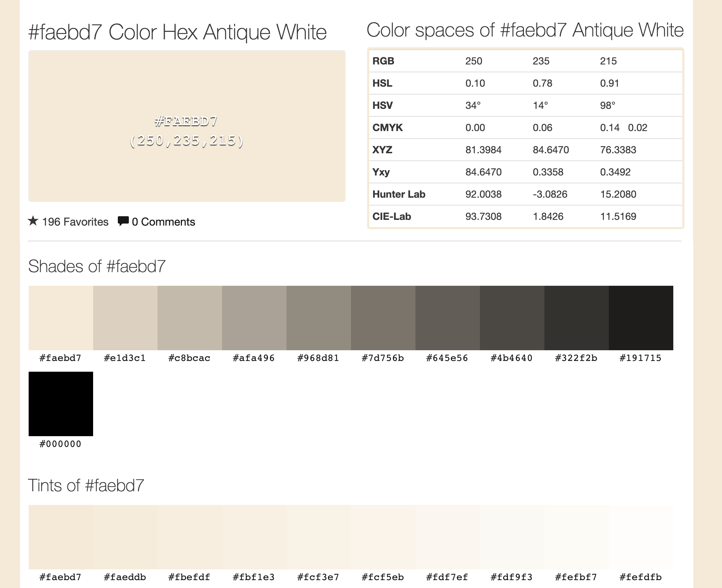Pick the #4b4640 shade swatch
This screenshot has width=722, height=588.
click(x=512, y=318)
